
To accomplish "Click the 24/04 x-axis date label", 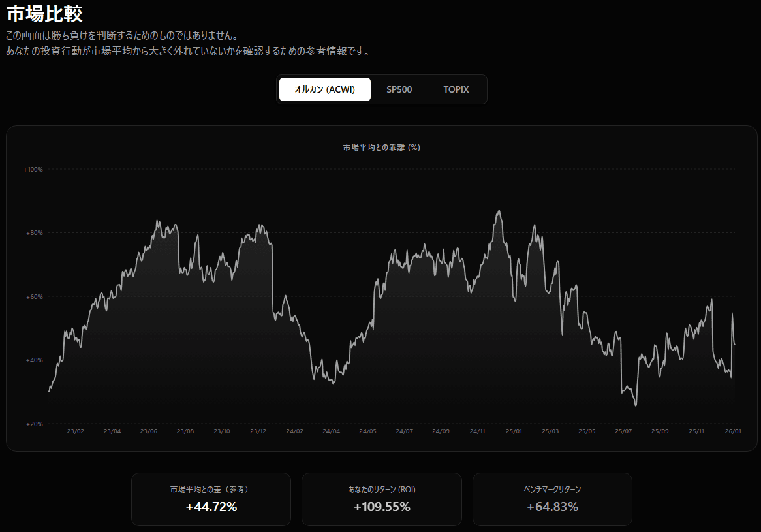I will pyautogui.click(x=332, y=431).
